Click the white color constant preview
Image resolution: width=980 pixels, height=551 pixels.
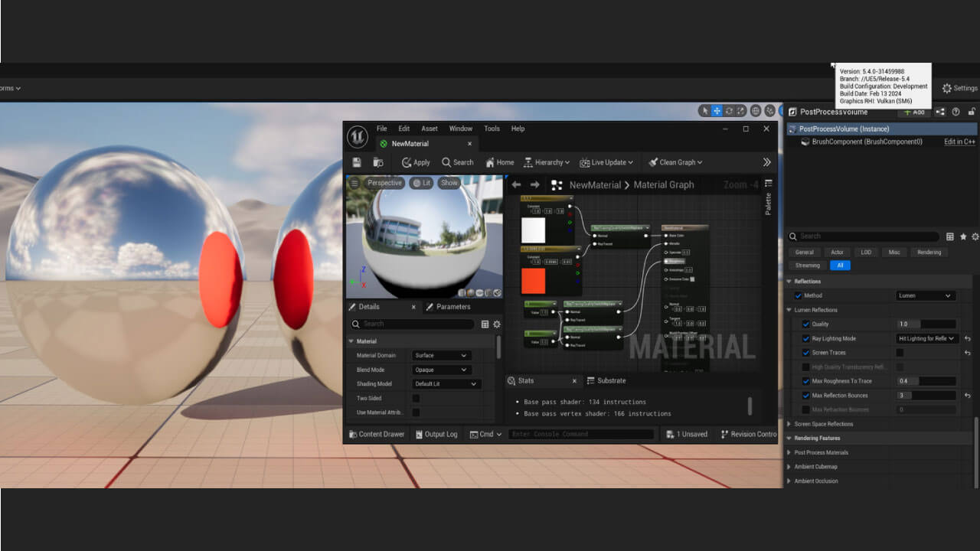[533, 230]
